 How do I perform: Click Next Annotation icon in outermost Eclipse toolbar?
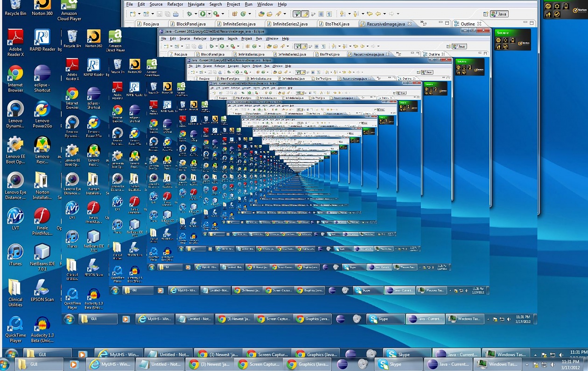(x=342, y=14)
